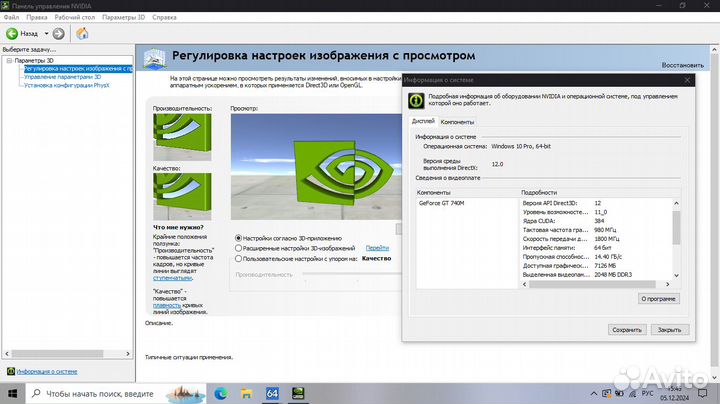The height and width of the screenshot is (404, 720).
Task: Open Back history dropdown arrow
Action: pos(46,34)
